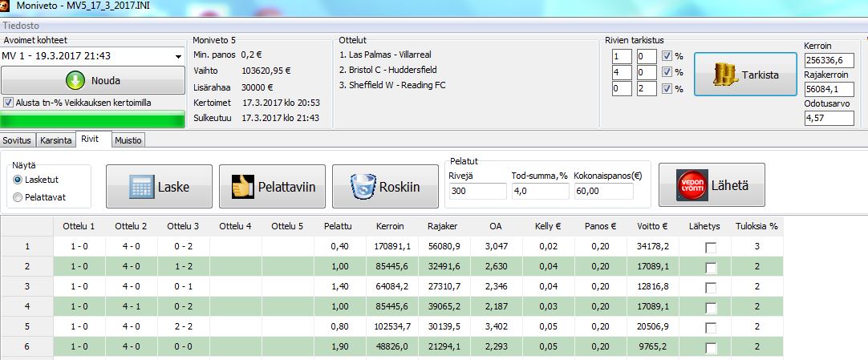Check the Lähetys box in row 6
Viewport: 868px width, 360px height.
point(711,347)
